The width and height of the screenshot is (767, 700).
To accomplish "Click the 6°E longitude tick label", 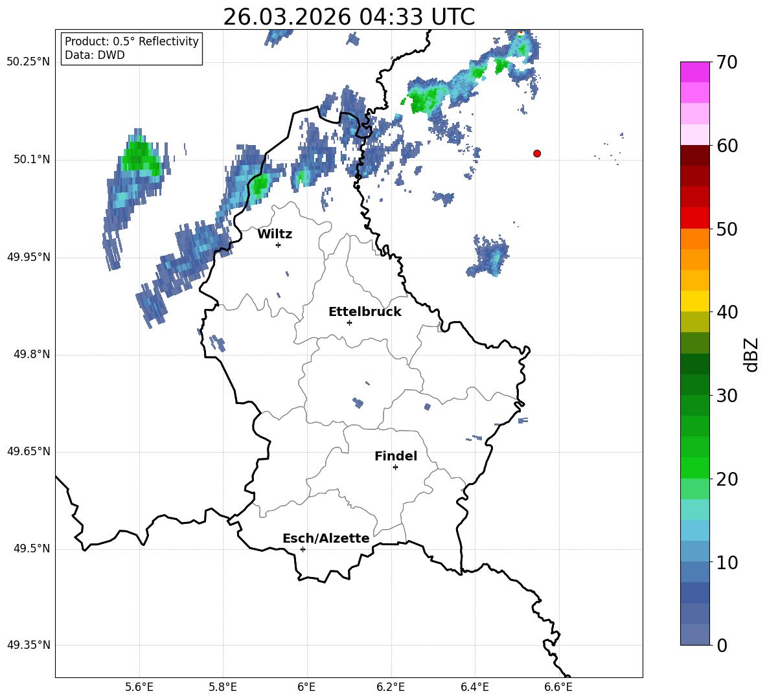I will (x=306, y=687).
